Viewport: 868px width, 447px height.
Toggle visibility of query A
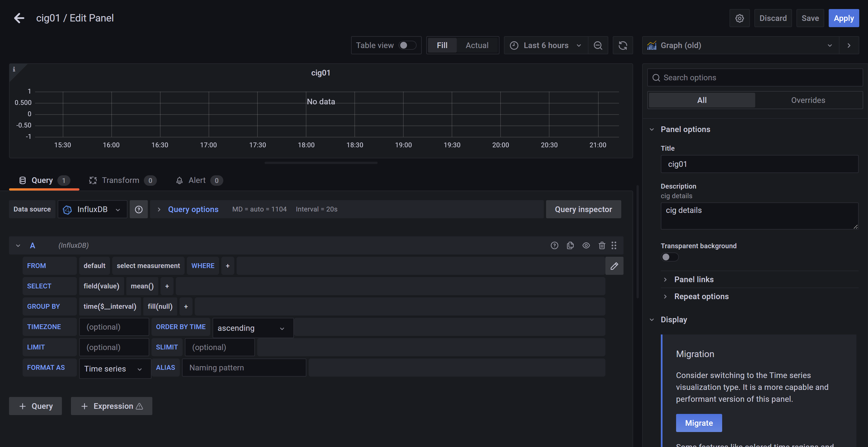point(586,245)
